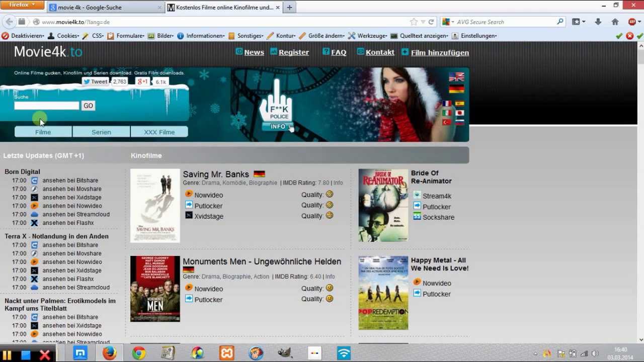Reload the page with the refresh icon
Image resolution: width=644 pixels, height=362 pixels.
(x=431, y=22)
